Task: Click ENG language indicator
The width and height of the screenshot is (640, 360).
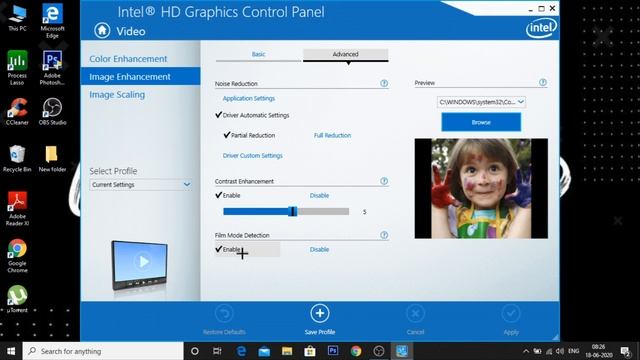Action: coord(573,351)
